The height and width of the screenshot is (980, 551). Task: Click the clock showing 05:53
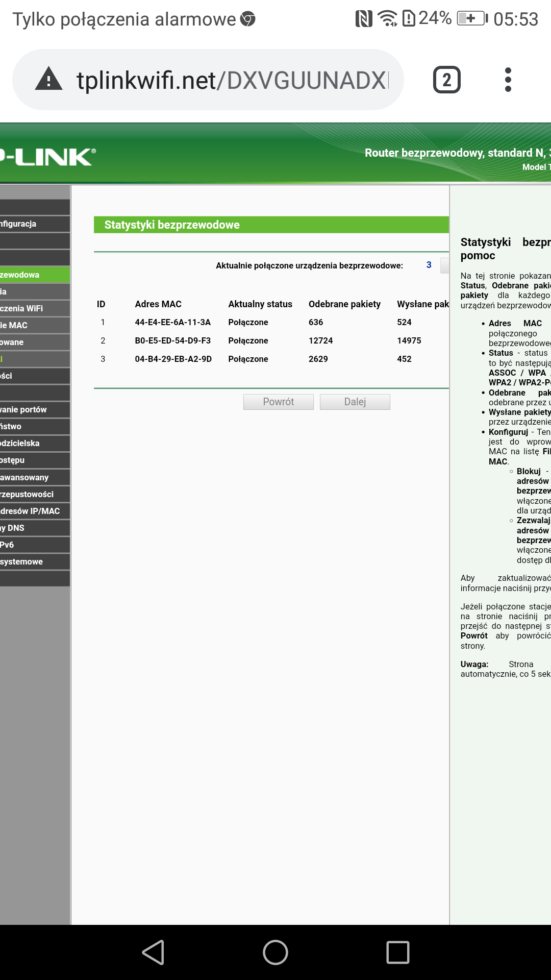click(516, 19)
